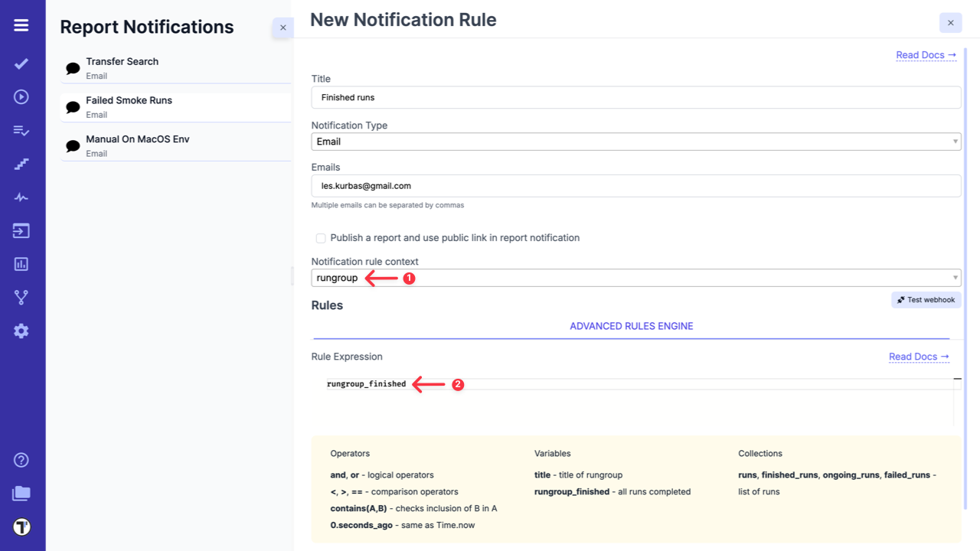This screenshot has height=551, width=980.
Task: Open the Analytics chart icon in the sidebar
Action: tap(21, 264)
